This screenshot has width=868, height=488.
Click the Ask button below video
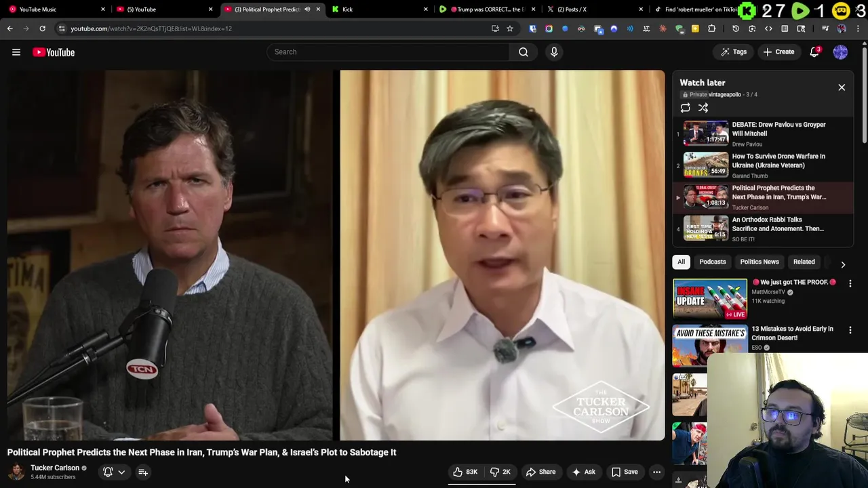583,472
